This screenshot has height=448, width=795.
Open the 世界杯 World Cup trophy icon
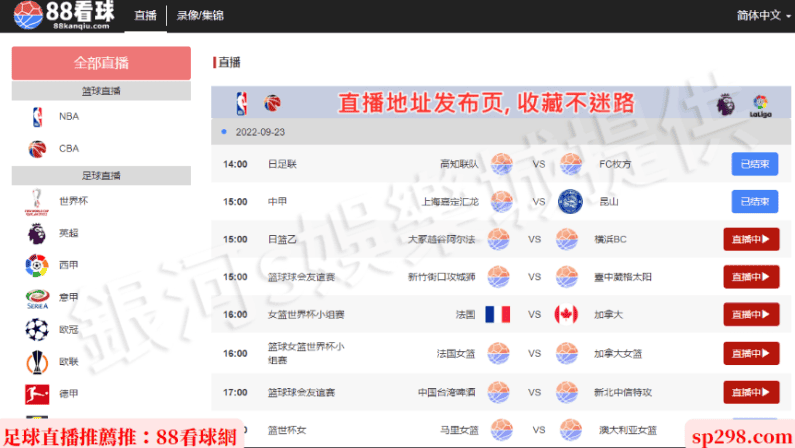tap(37, 202)
